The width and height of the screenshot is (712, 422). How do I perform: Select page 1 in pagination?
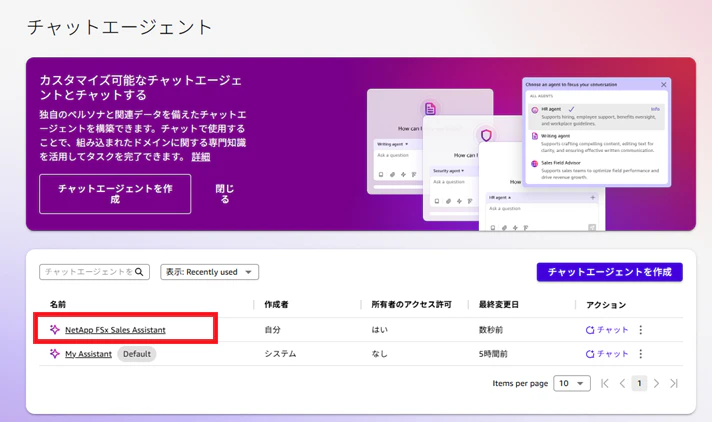click(x=639, y=383)
